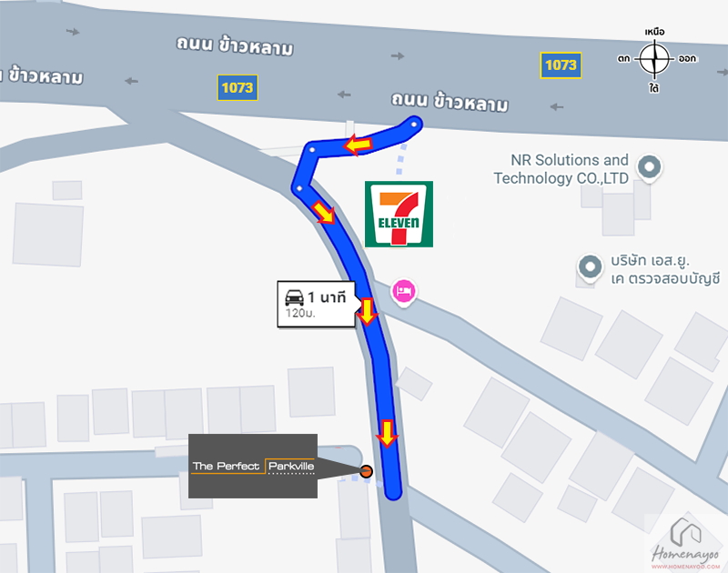Screen dimensions: 728x573
Task: Click the diagonal yellow arrow on route
Action: [324, 213]
